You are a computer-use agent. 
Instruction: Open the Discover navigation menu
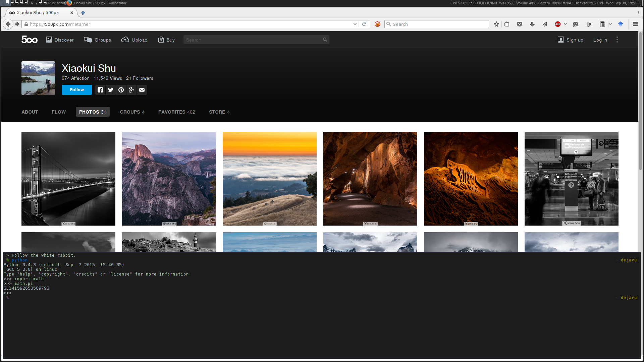click(60, 40)
